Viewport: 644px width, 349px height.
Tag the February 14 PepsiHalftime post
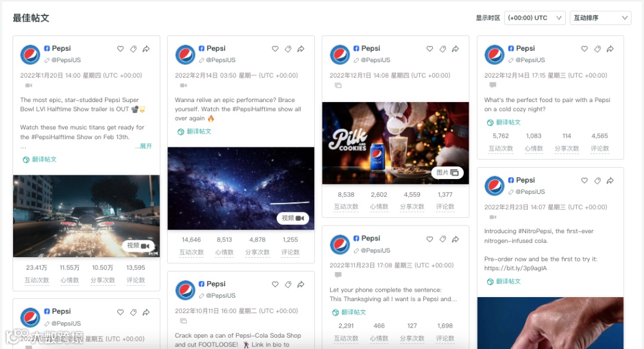click(288, 49)
